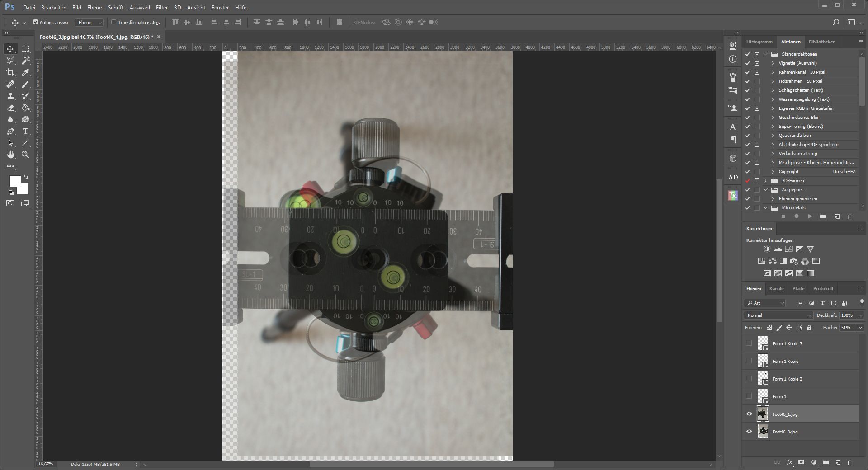Open the blend mode dropdown set to Normal
Image resolution: width=868 pixels, height=470 pixels.
click(778, 315)
